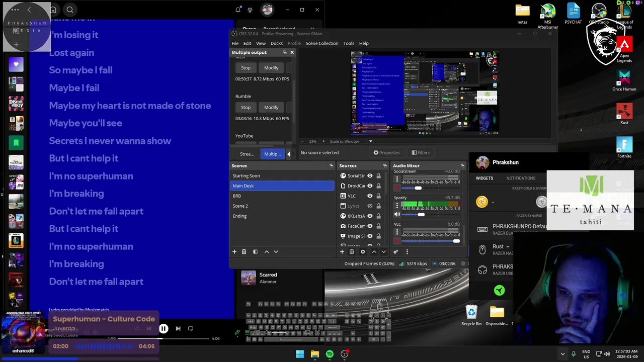Float the Scenes dock panel
The image size is (644, 362).
coord(331,165)
